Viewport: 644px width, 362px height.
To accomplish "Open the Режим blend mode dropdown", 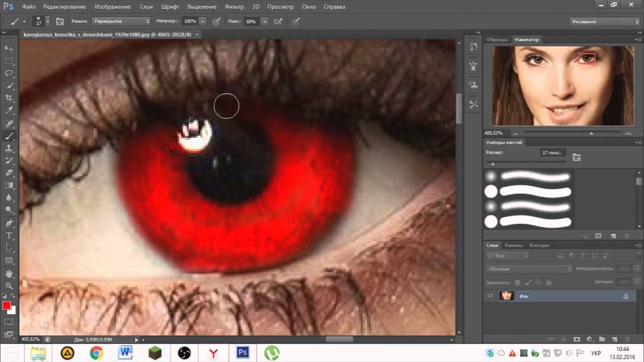I will (x=121, y=22).
